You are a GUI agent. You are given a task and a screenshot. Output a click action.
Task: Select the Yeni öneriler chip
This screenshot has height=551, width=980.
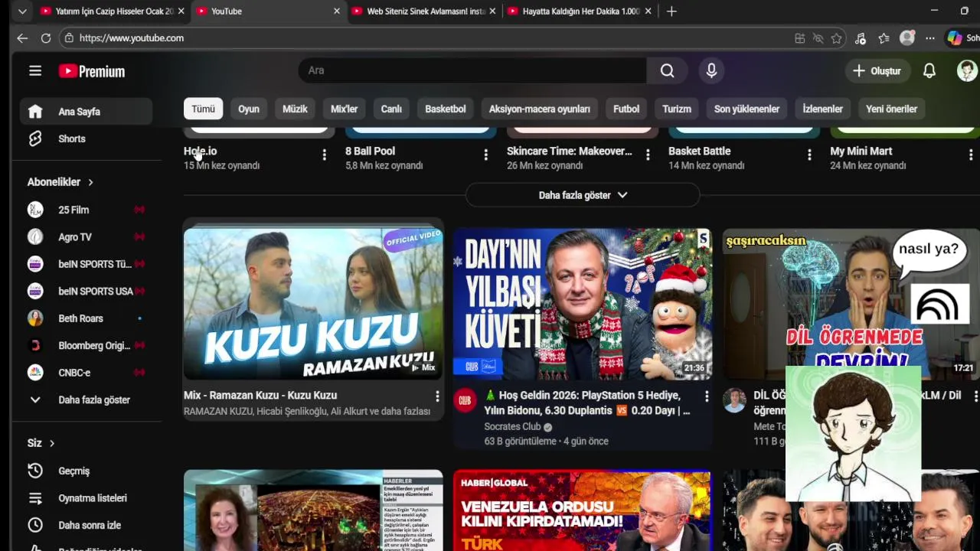point(891,109)
